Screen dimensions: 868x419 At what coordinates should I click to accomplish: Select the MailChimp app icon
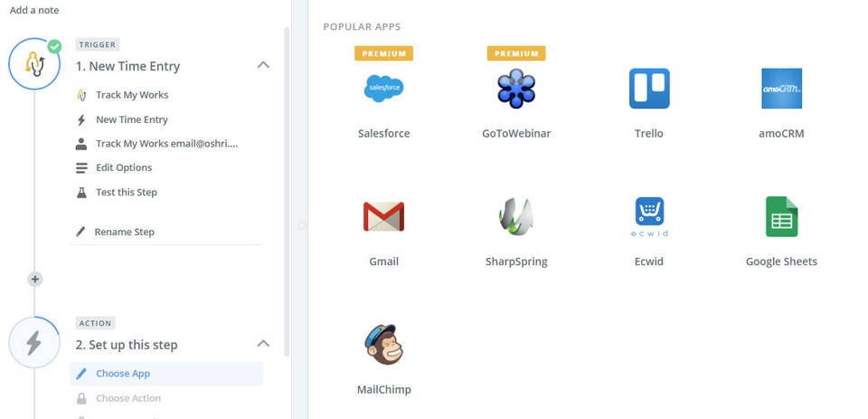(383, 345)
